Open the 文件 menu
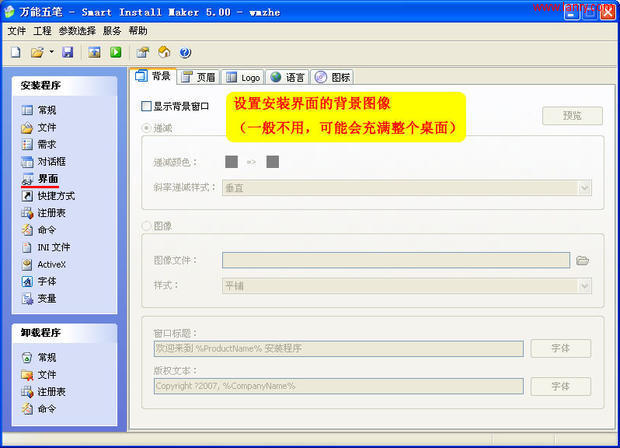The image size is (620, 448). 17,31
